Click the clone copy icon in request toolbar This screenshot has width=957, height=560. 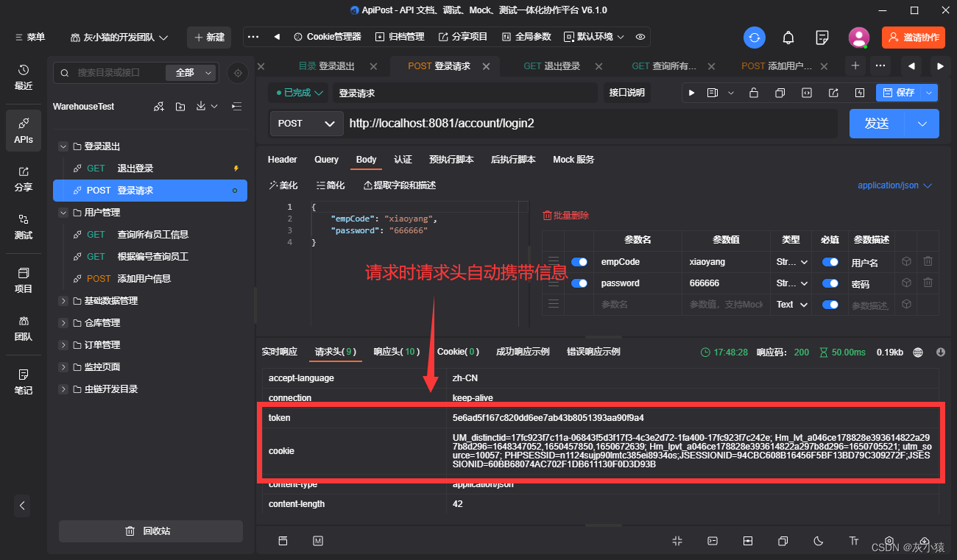(780, 93)
